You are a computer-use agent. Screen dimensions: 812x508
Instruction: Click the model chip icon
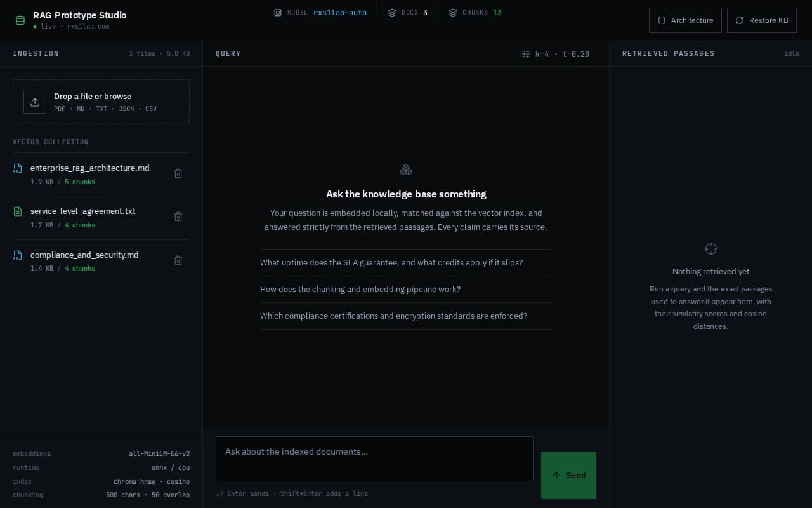click(x=278, y=13)
